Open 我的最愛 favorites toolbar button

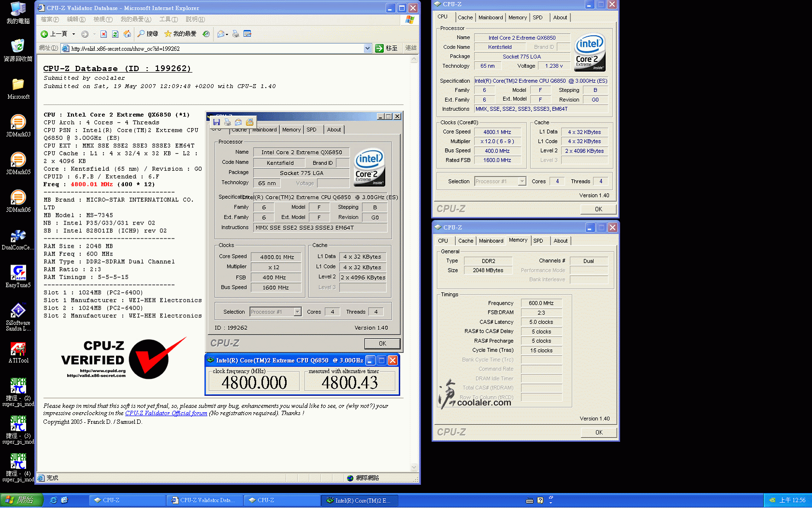point(180,34)
